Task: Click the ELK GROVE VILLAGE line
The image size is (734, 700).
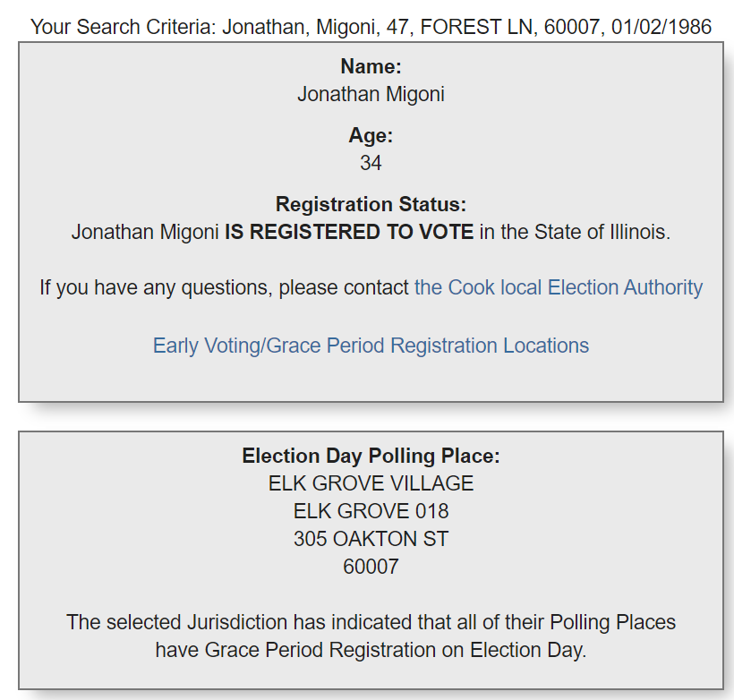Action: (x=371, y=483)
